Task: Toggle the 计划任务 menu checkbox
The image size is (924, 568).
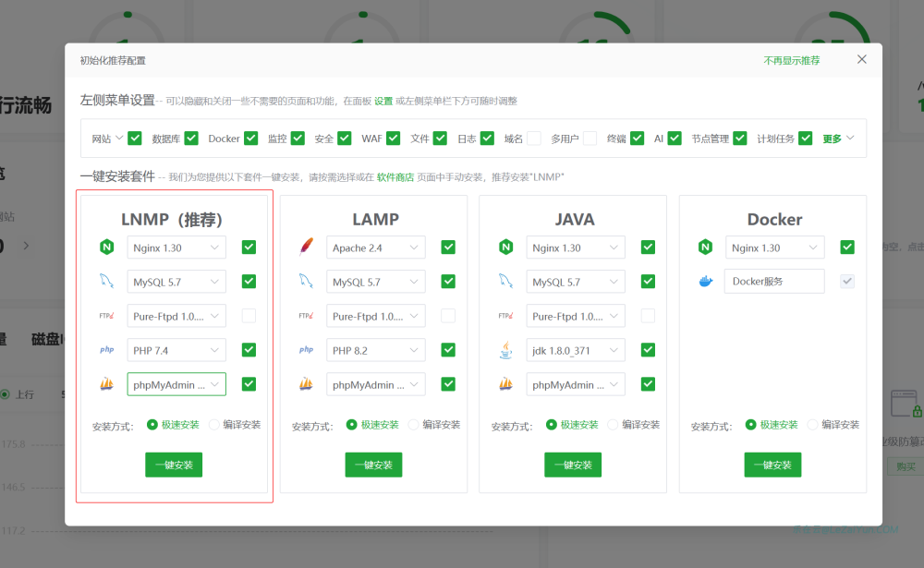Action: click(x=806, y=139)
